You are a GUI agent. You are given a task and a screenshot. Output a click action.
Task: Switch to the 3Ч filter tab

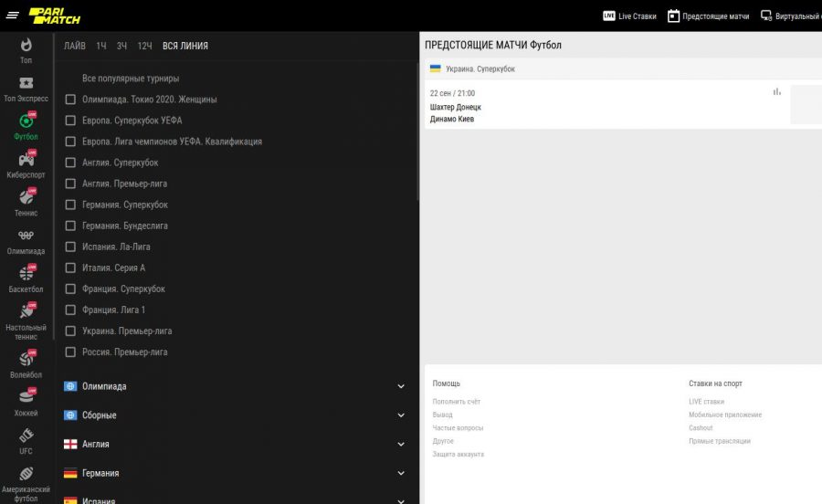click(121, 46)
